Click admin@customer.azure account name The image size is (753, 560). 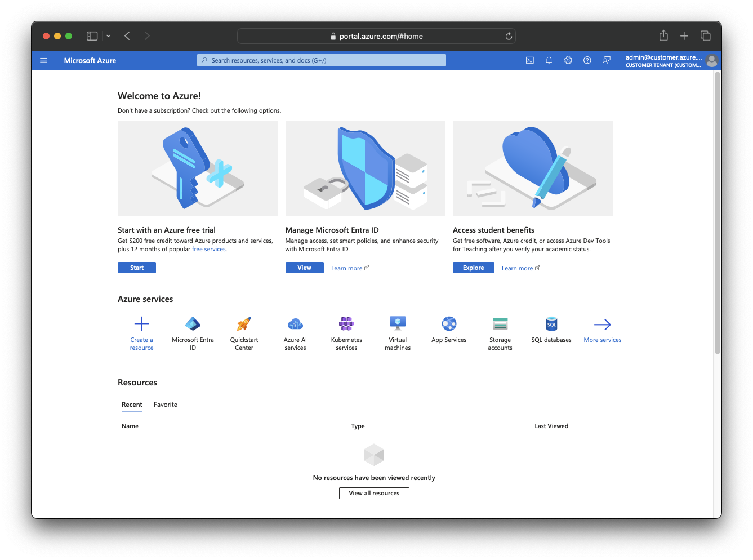click(663, 57)
